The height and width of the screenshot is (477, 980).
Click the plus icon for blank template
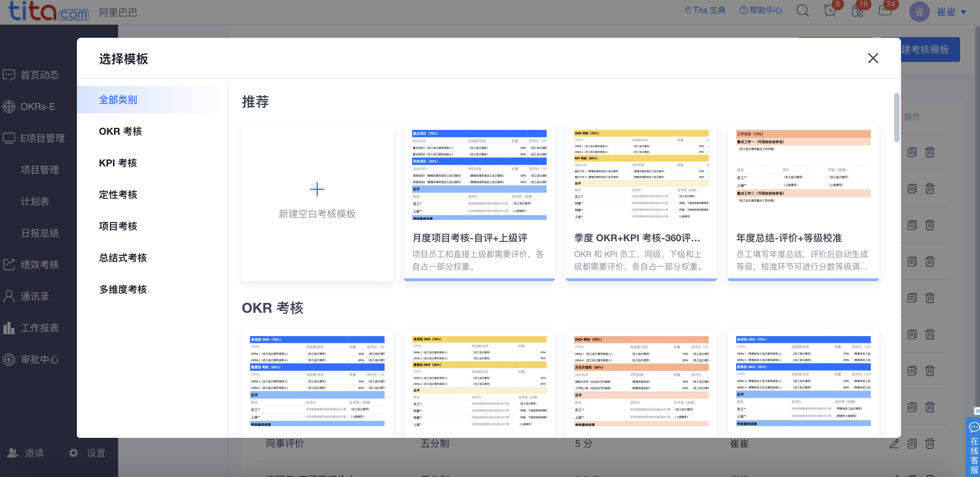click(317, 189)
